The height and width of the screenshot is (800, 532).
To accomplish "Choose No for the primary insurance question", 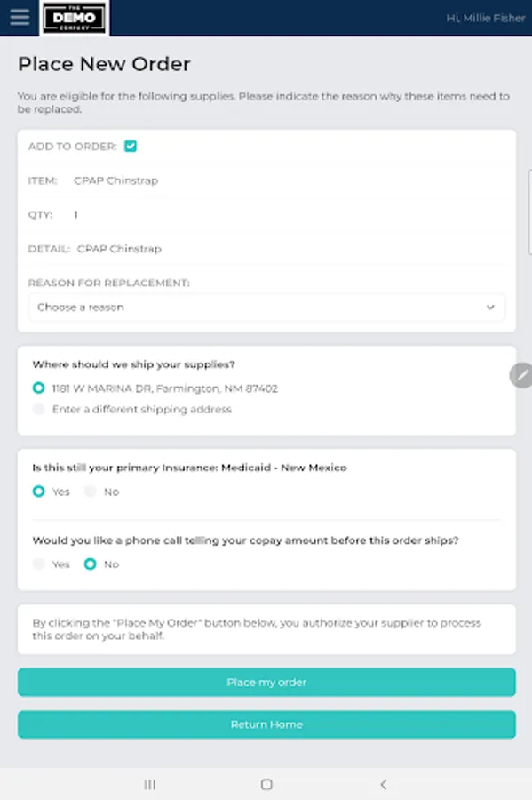I will 90,491.
